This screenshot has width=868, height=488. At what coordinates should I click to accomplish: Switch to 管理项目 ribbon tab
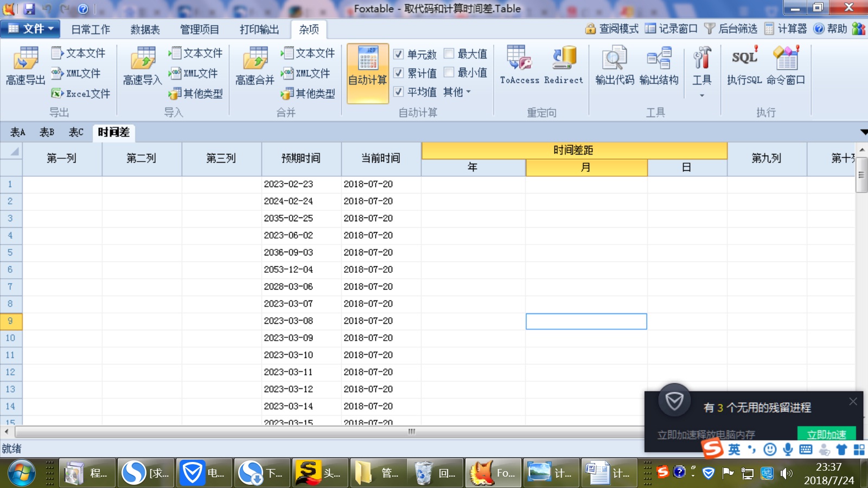200,29
